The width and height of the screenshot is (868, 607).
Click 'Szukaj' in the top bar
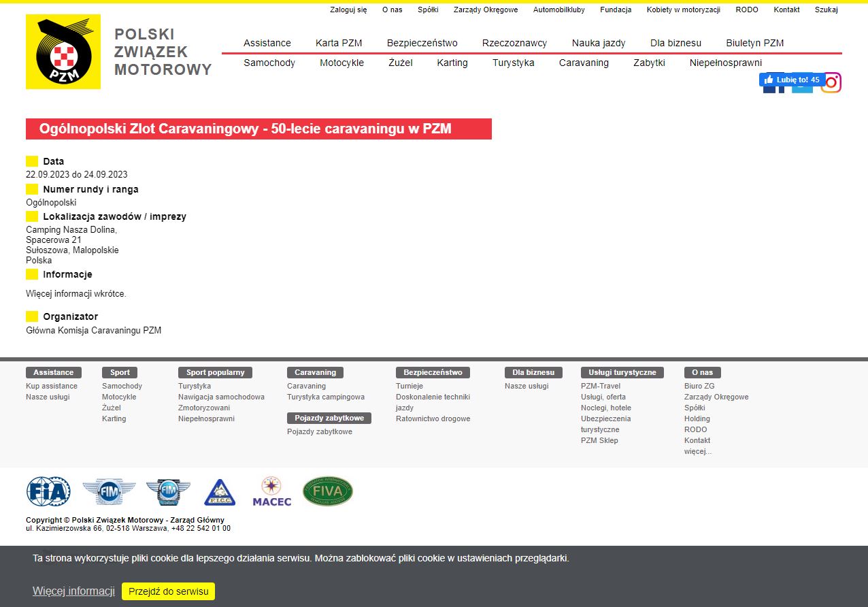(826, 10)
